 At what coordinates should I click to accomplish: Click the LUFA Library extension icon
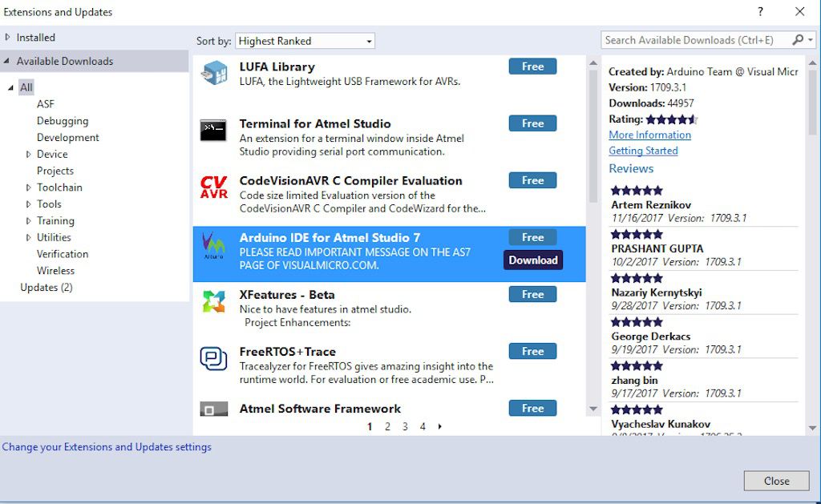[214, 72]
